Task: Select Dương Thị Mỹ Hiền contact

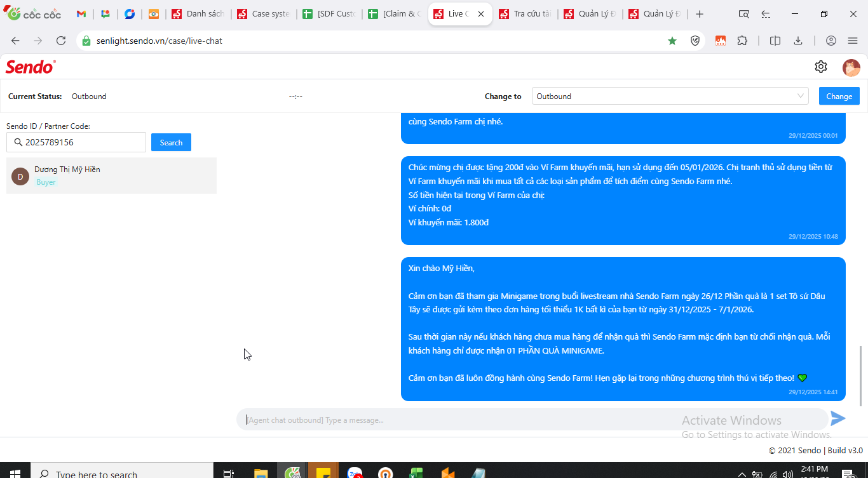Action: tap(111, 175)
